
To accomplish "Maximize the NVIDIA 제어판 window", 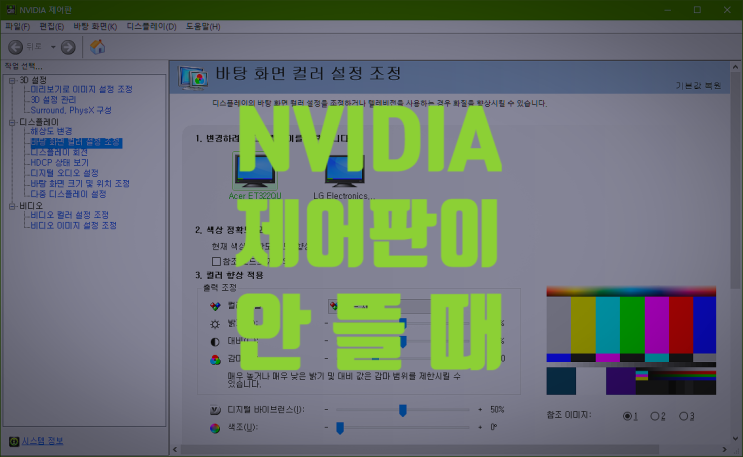I will [x=697, y=9].
